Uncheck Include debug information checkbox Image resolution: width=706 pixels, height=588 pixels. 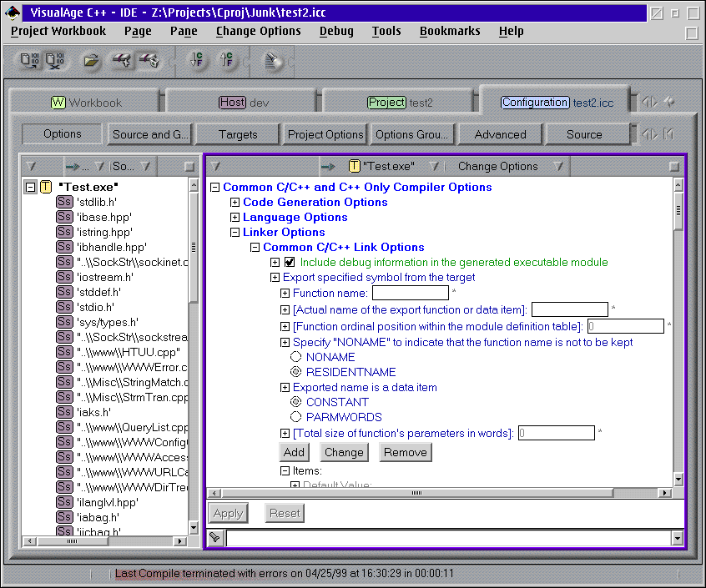(x=290, y=262)
